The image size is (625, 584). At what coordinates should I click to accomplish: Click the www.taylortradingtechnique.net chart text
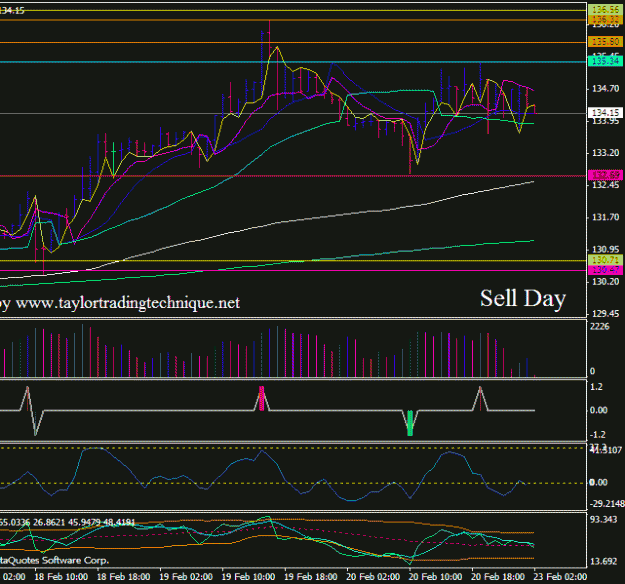coord(128,303)
